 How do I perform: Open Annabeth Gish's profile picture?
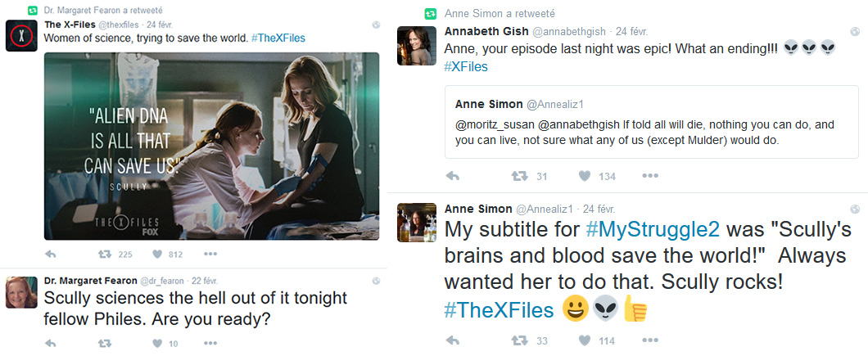[415, 45]
